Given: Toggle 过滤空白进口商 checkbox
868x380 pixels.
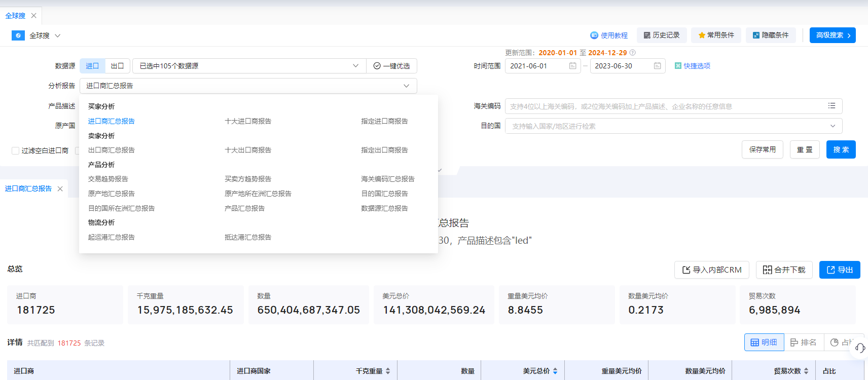Looking at the screenshot, I should (x=16, y=150).
